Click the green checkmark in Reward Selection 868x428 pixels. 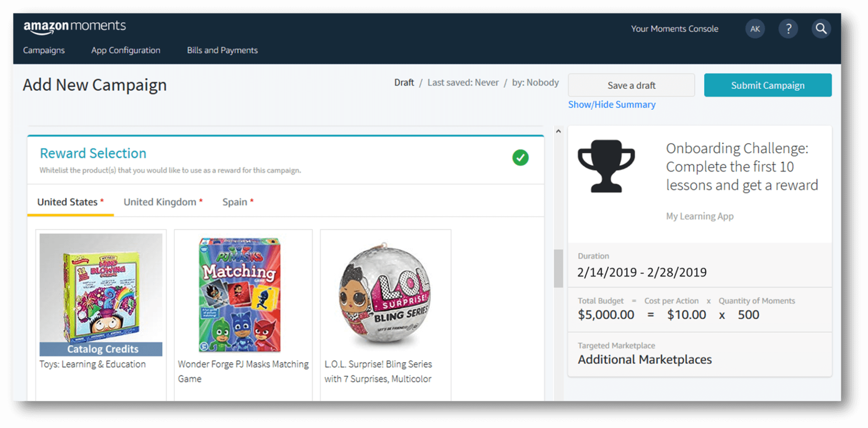[520, 158]
